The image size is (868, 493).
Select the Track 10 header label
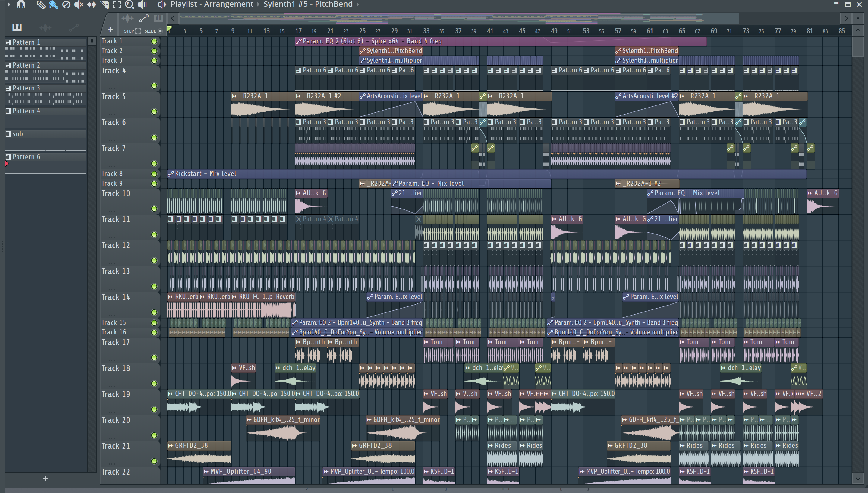tap(115, 194)
